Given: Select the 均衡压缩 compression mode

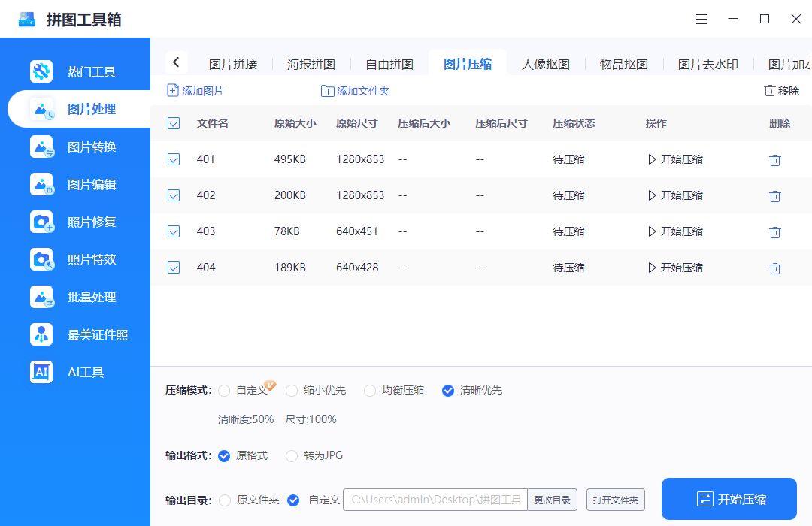Looking at the screenshot, I should click(370, 390).
